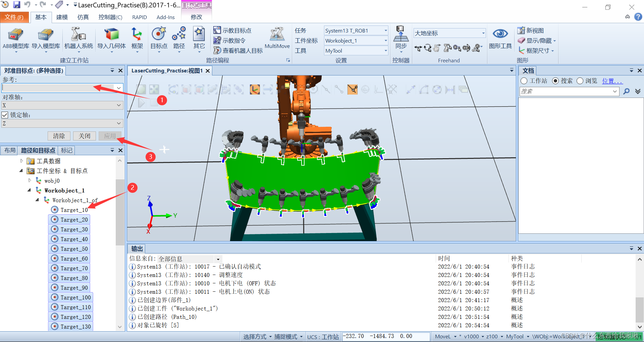
Task: Click the 搜索 input field in 文档
Action: [569, 91]
